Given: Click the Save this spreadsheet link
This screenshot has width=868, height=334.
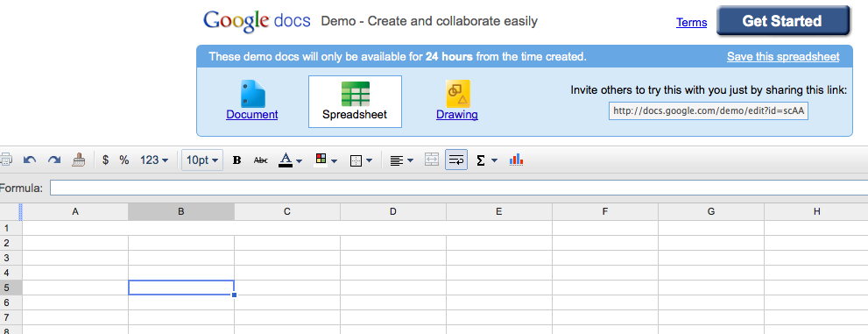Looking at the screenshot, I should pyautogui.click(x=783, y=56).
